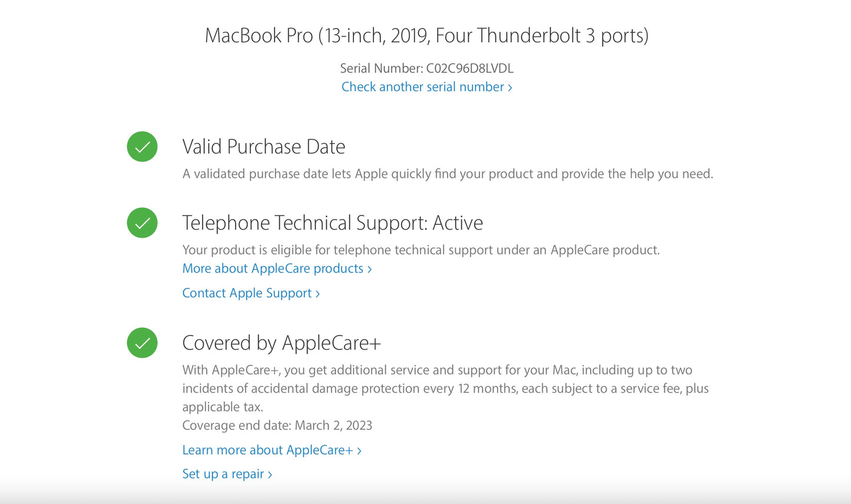Click the green checkmark beside Valid Purchase Date
This screenshot has height=504, width=851.
tap(142, 147)
